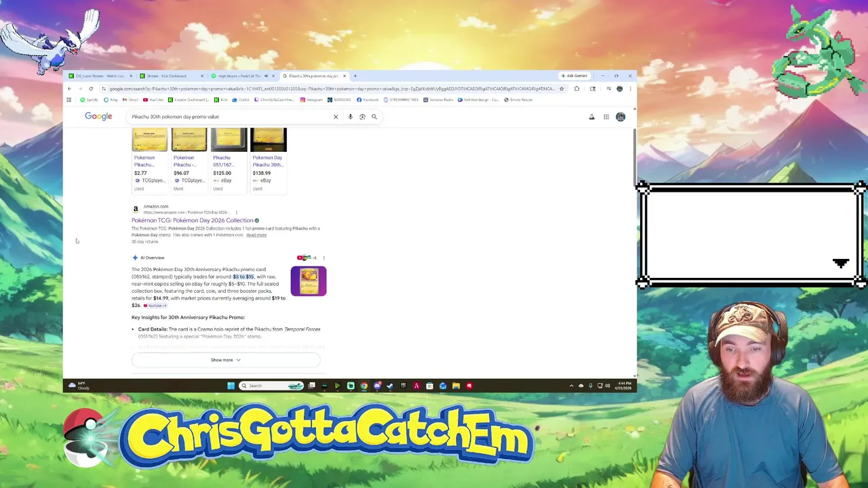Expand AI Overview with Show more
This screenshot has width=868, height=488.
226,360
